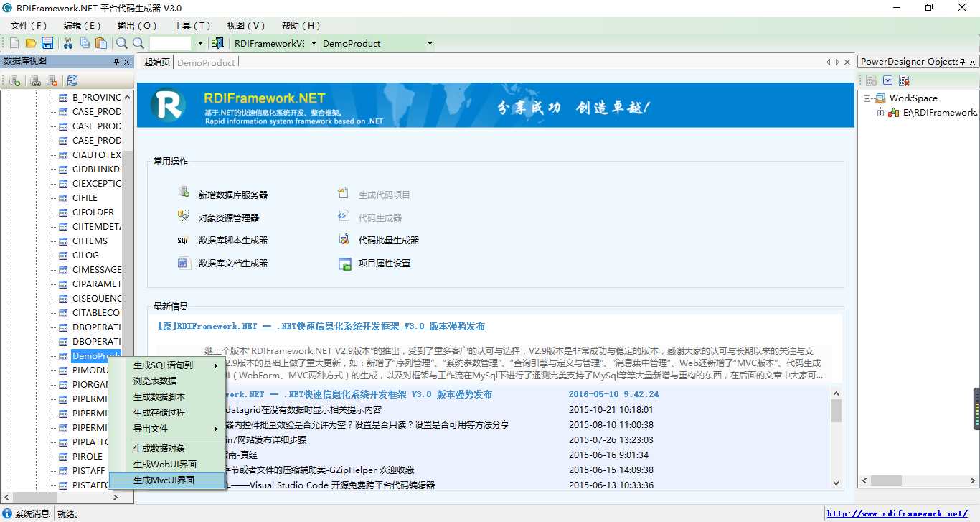Open the zoom percentage dropdown arrow

[200, 43]
